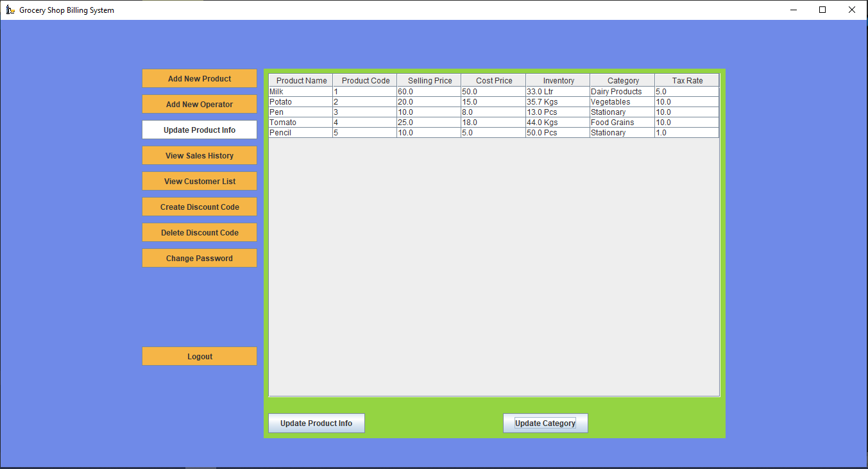Open Delete Discount Code
868x469 pixels.
[200, 232]
